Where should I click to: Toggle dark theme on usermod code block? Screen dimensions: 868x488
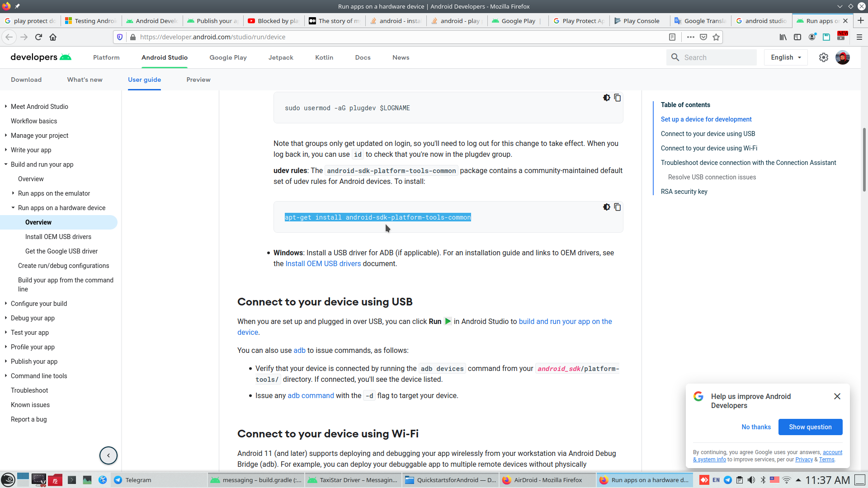(606, 98)
